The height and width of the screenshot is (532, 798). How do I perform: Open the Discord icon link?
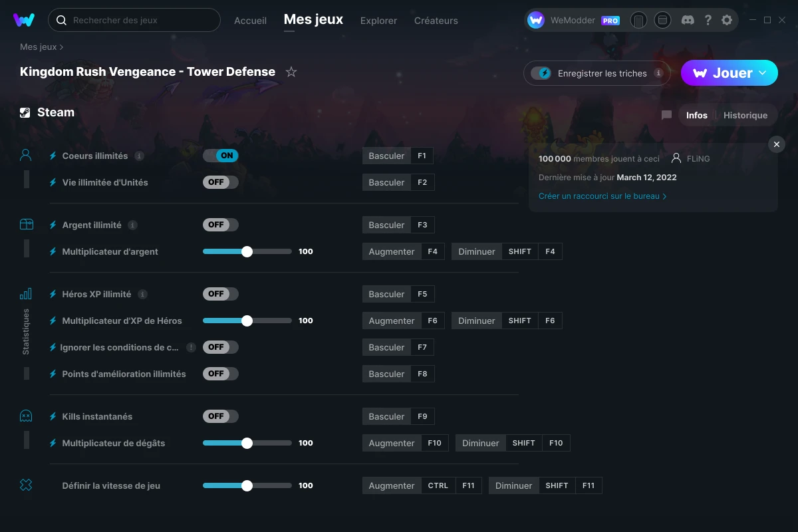(688, 20)
